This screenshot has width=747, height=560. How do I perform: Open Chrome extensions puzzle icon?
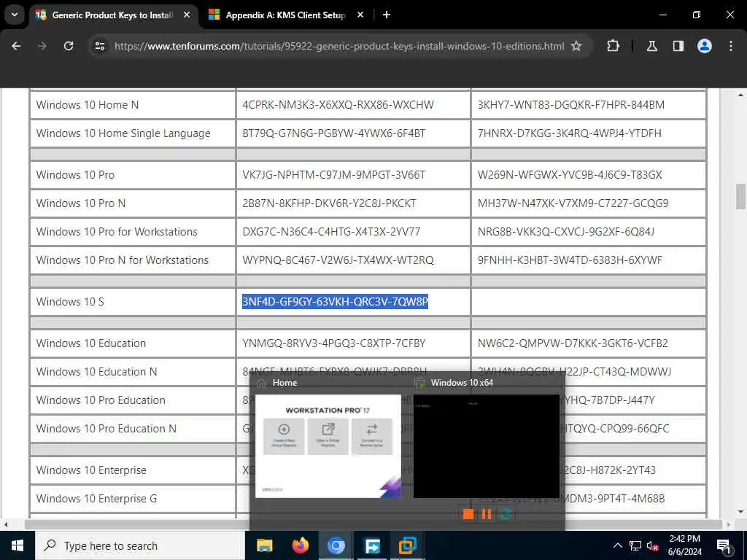point(613,46)
